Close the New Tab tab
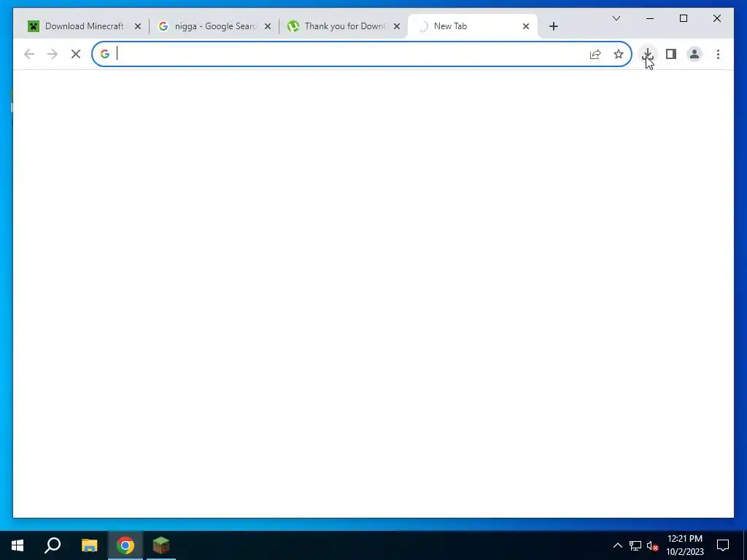The height and width of the screenshot is (560, 747). click(x=525, y=26)
